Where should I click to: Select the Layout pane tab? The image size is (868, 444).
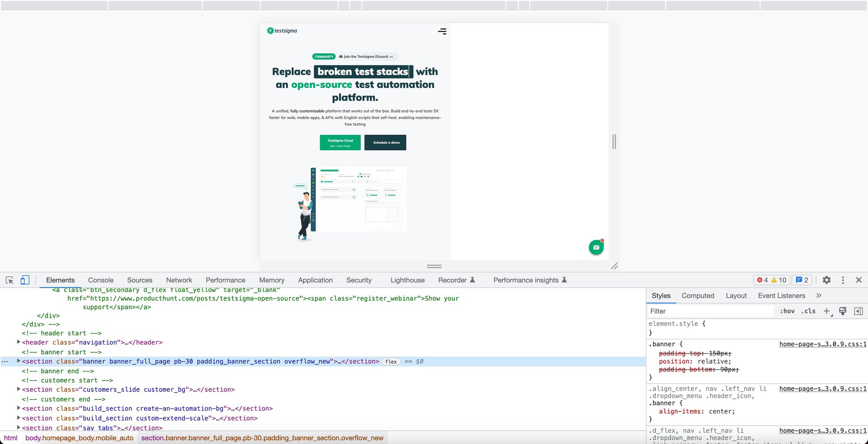tap(736, 295)
